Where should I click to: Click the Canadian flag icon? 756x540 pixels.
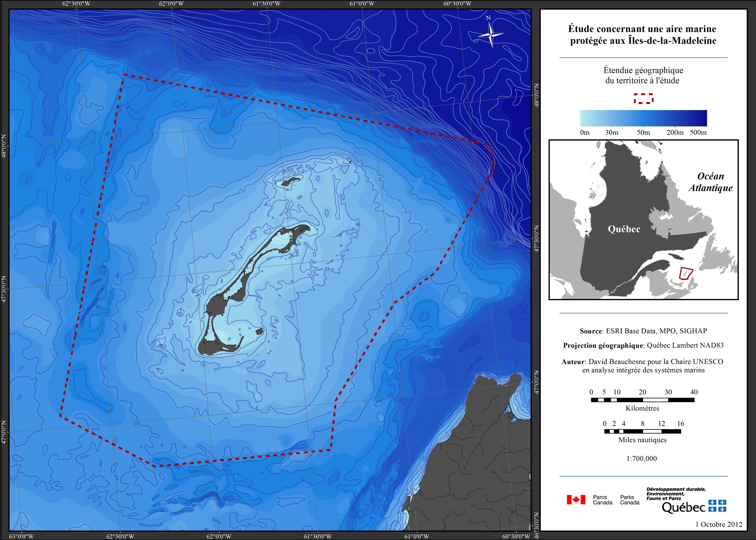[x=576, y=499]
